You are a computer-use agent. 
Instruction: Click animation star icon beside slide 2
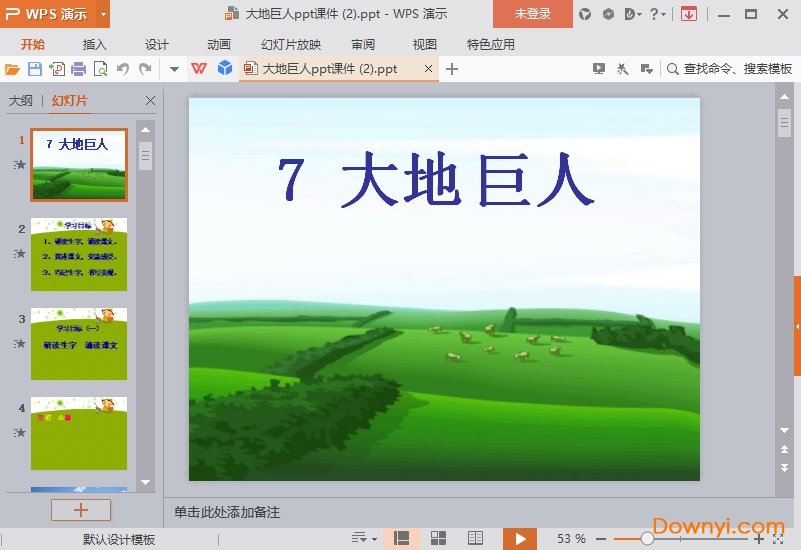tap(20, 253)
